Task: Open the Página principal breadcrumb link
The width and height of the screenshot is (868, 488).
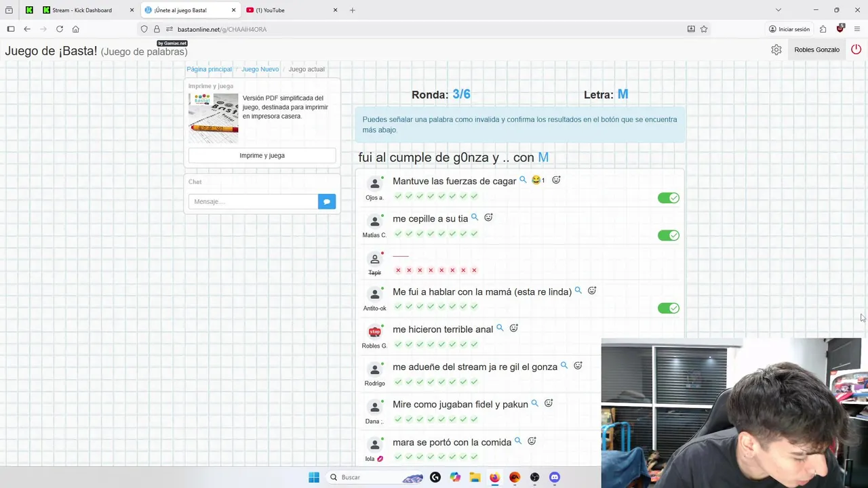Action: coord(210,69)
